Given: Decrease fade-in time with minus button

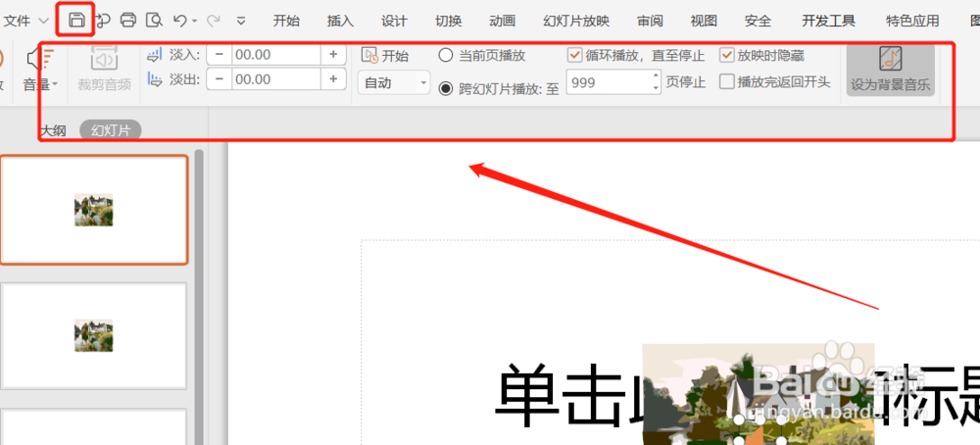Looking at the screenshot, I should click(220, 54).
